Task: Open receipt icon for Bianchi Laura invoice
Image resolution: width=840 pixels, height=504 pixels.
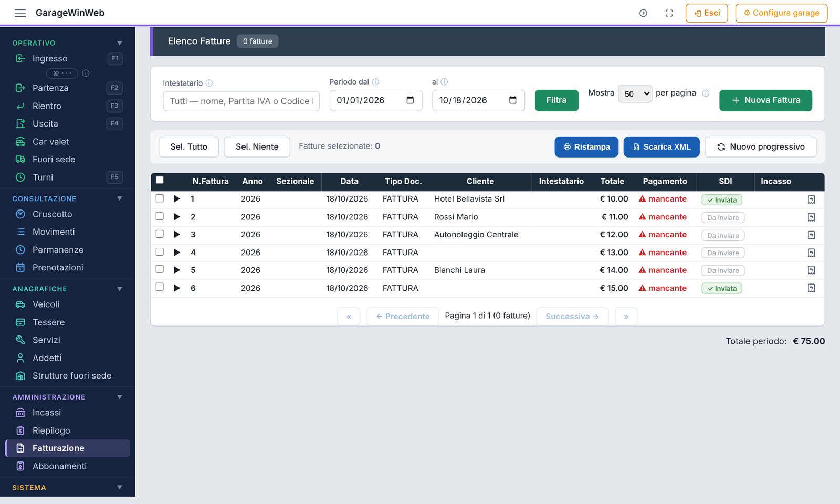Action: (x=811, y=270)
